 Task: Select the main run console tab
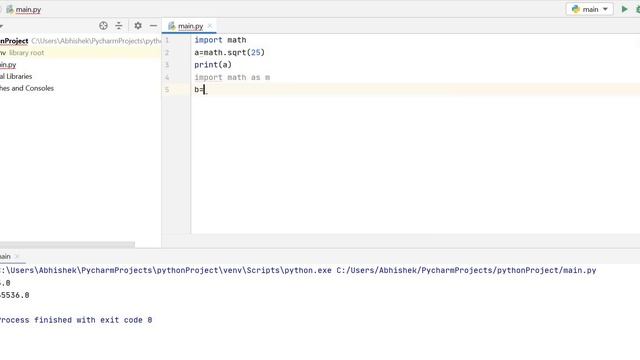[x=5, y=256]
